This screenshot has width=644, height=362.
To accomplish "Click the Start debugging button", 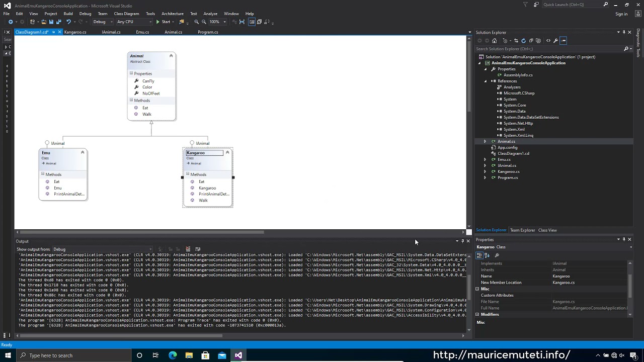I will click(164, 22).
